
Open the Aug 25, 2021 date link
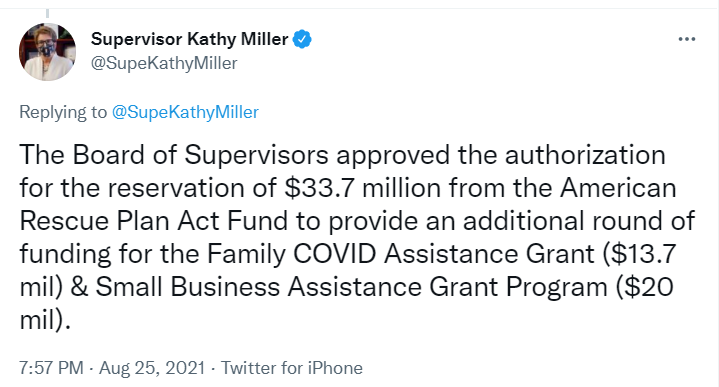coord(152,368)
